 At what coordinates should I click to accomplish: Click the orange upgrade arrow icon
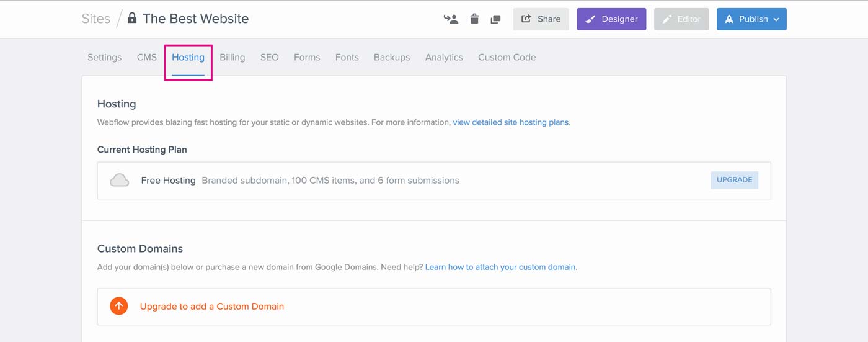[119, 306]
